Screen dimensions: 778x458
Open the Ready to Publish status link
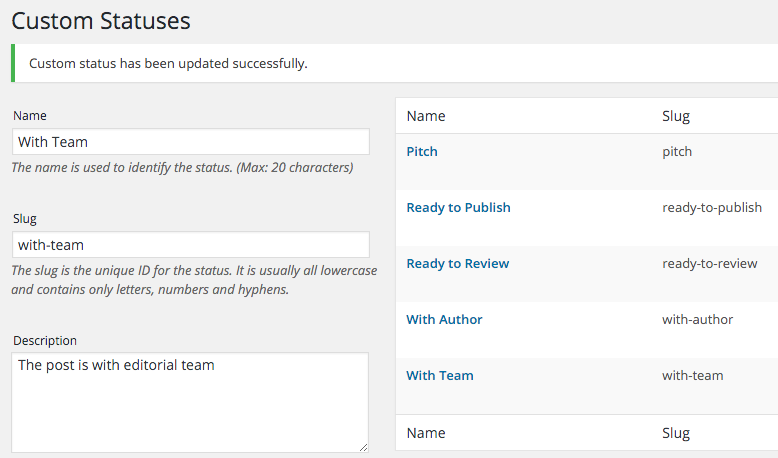(458, 207)
